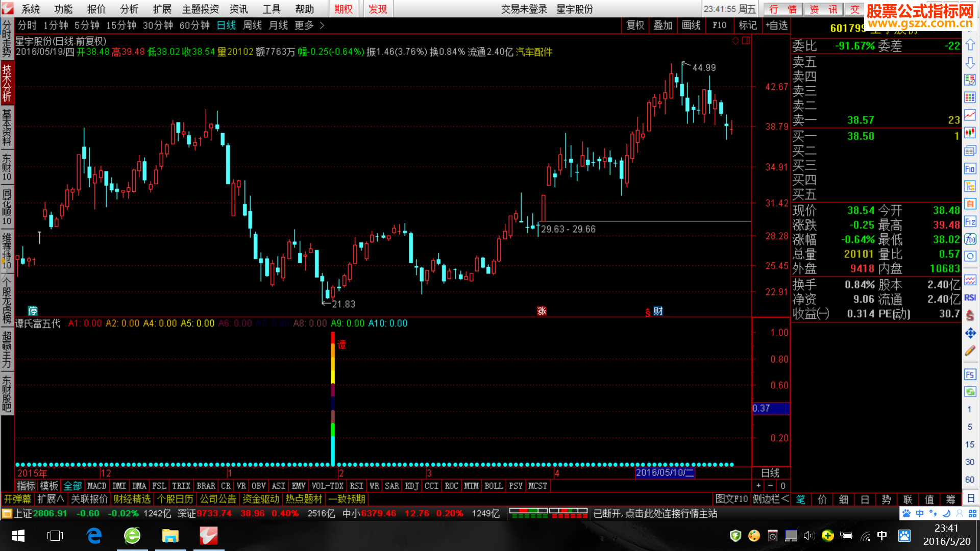The height and width of the screenshot is (551, 980).
Task: Click the reconnect 已断开 server link
Action: 655,513
